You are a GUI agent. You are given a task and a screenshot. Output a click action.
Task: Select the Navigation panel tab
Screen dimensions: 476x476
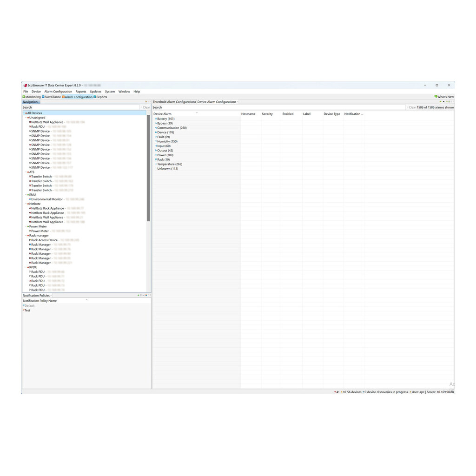pyautogui.click(x=30, y=102)
